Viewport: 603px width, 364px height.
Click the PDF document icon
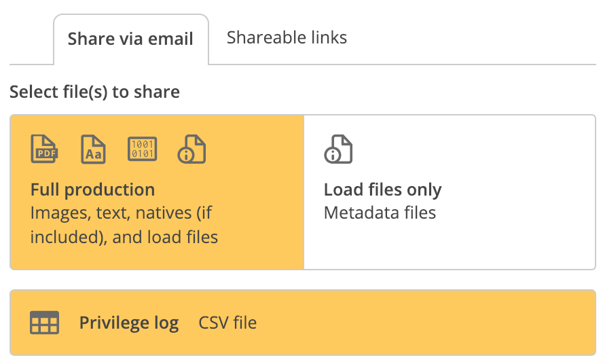pyautogui.click(x=44, y=149)
